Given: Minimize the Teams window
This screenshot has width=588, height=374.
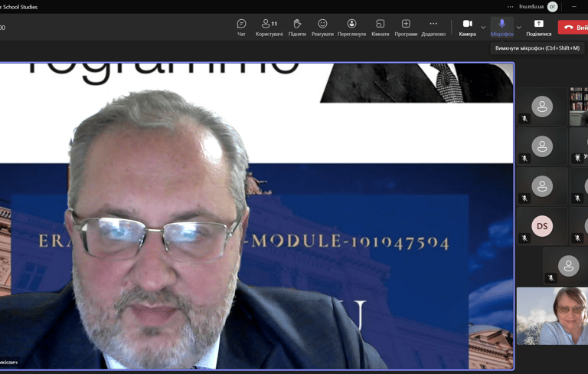Looking at the screenshot, I should [x=573, y=7].
